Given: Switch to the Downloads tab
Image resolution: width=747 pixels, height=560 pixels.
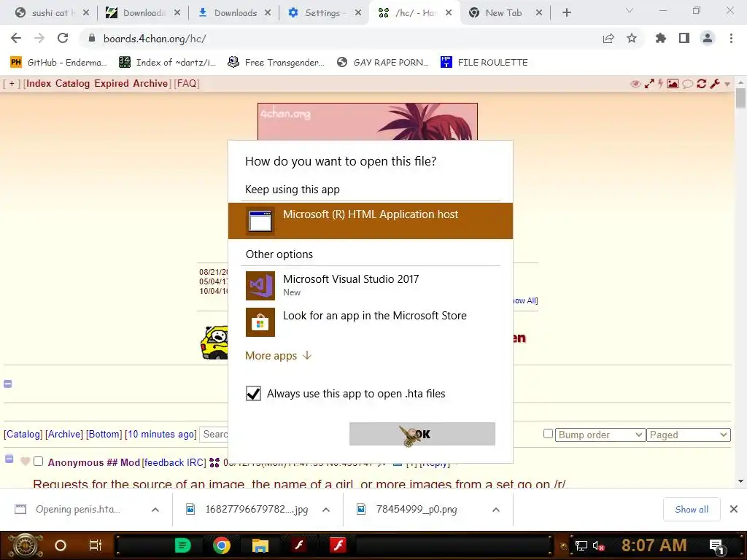Looking at the screenshot, I should pos(234,13).
